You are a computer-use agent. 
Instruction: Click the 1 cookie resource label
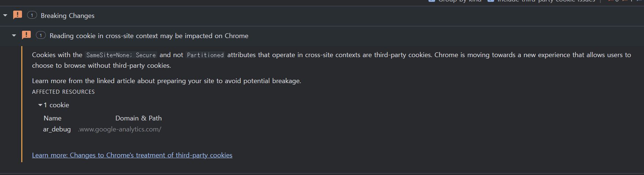pos(56,105)
